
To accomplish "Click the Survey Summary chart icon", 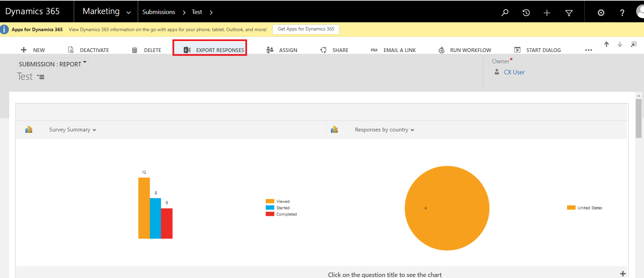I will (x=29, y=130).
